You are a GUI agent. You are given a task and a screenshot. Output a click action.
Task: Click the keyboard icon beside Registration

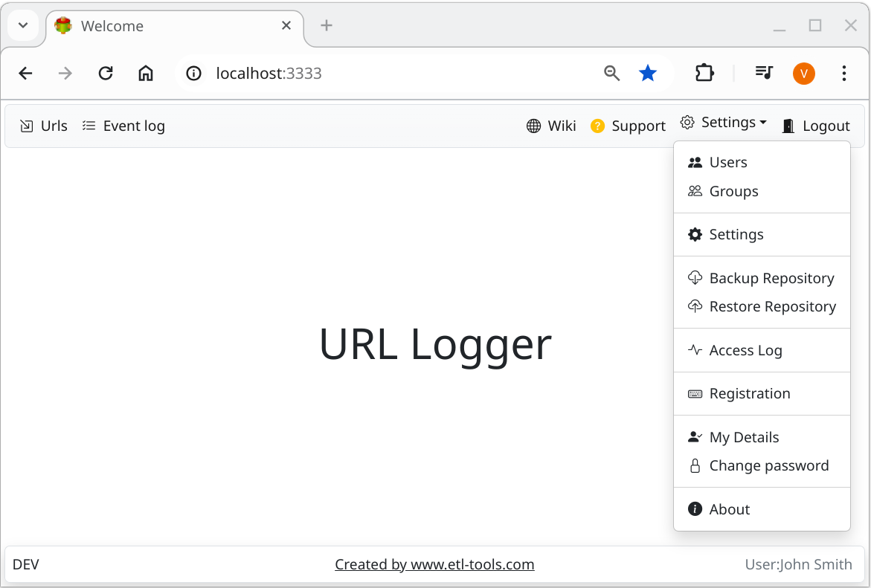coord(695,394)
